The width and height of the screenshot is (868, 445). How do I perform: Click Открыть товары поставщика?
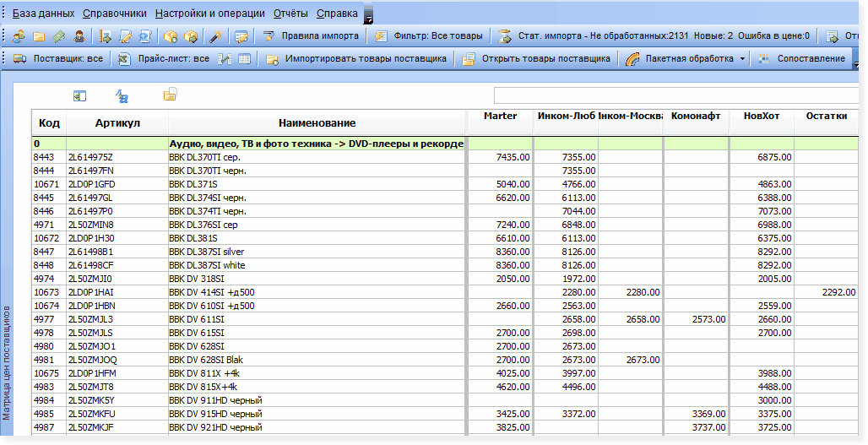pos(536,58)
